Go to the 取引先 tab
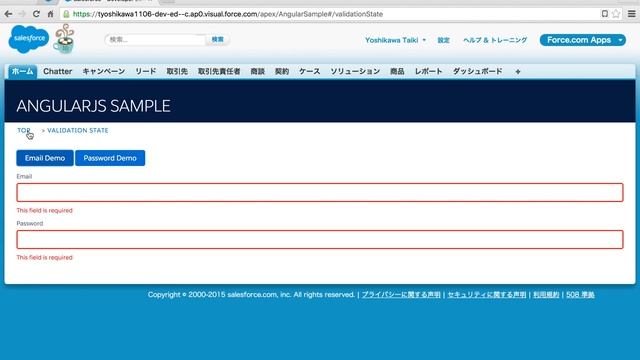The width and height of the screenshot is (640, 360). (x=177, y=71)
